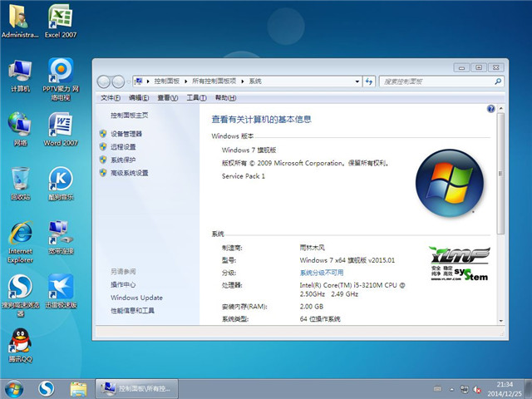Open 远程设置 link in sidebar
Image resolution: width=532 pixels, height=399 pixels.
point(123,147)
